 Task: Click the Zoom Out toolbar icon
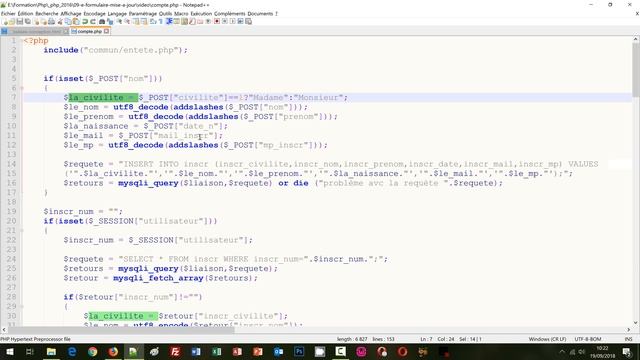coord(127,21)
